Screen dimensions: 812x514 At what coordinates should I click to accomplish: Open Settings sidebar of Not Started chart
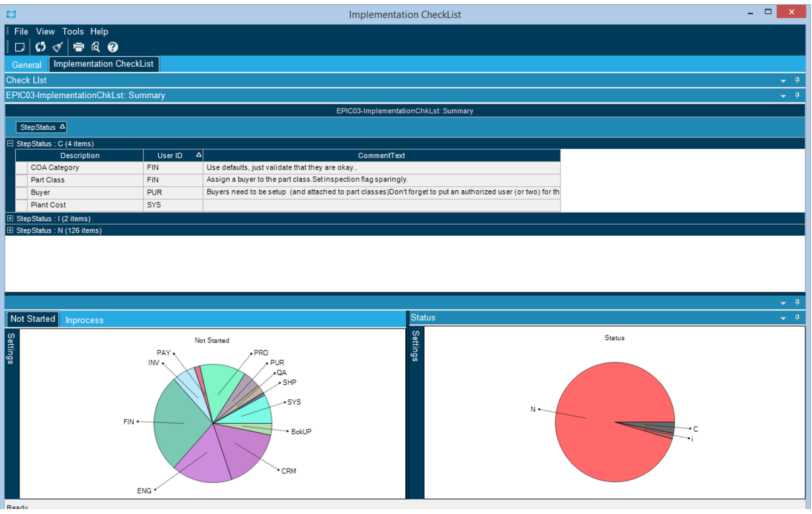[12, 348]
